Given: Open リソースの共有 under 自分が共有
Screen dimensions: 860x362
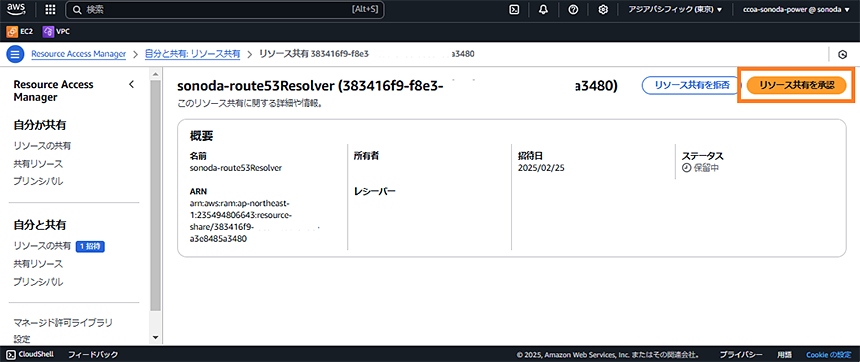Looking at the screenshot, I should (x=42, y=146).
